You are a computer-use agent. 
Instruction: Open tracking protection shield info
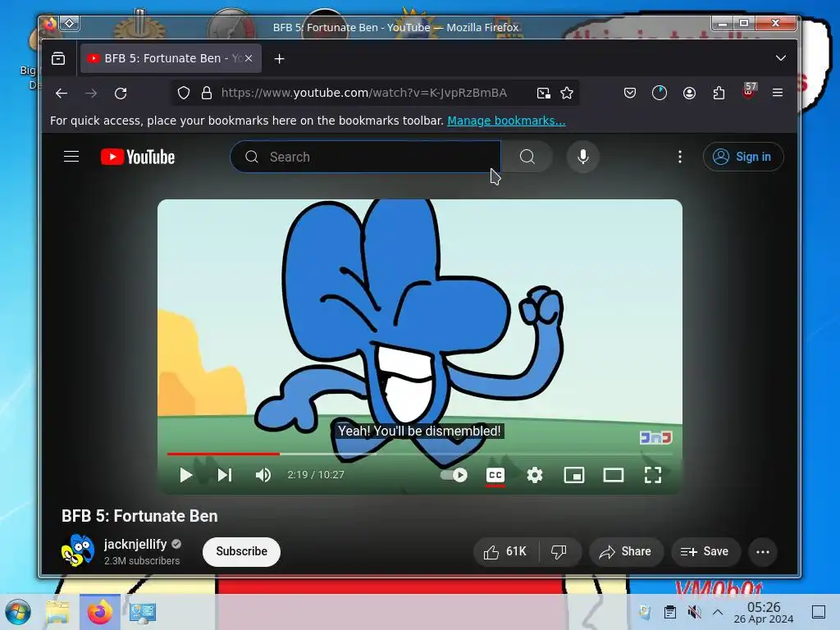[x=184, y=94]
